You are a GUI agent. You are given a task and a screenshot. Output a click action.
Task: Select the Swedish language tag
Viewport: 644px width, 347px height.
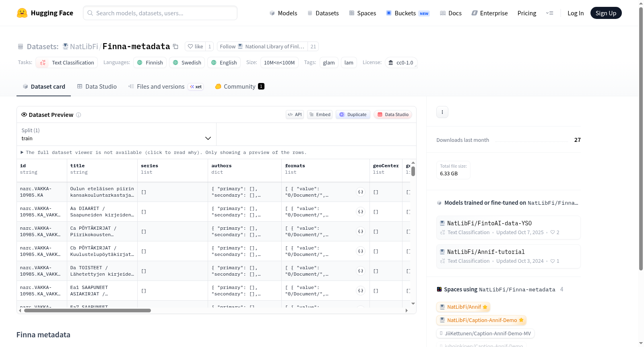187,62
